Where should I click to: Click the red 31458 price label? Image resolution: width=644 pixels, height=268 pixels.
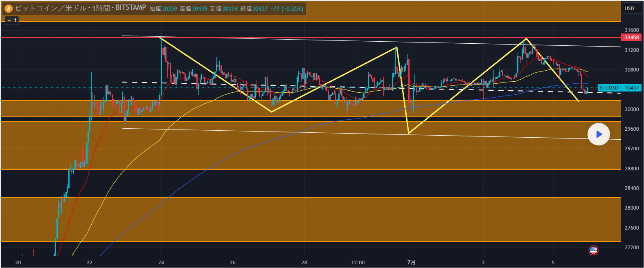[631, 38]
